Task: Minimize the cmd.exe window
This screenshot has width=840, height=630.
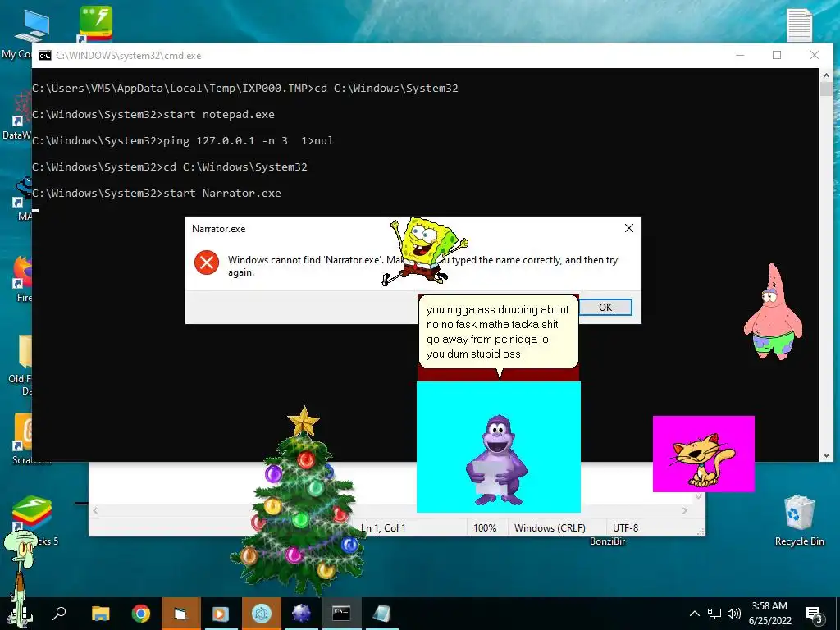Action: [741, 55]
